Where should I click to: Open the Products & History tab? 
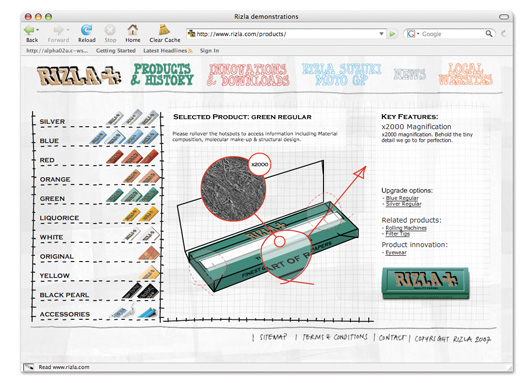click(162, 74)
